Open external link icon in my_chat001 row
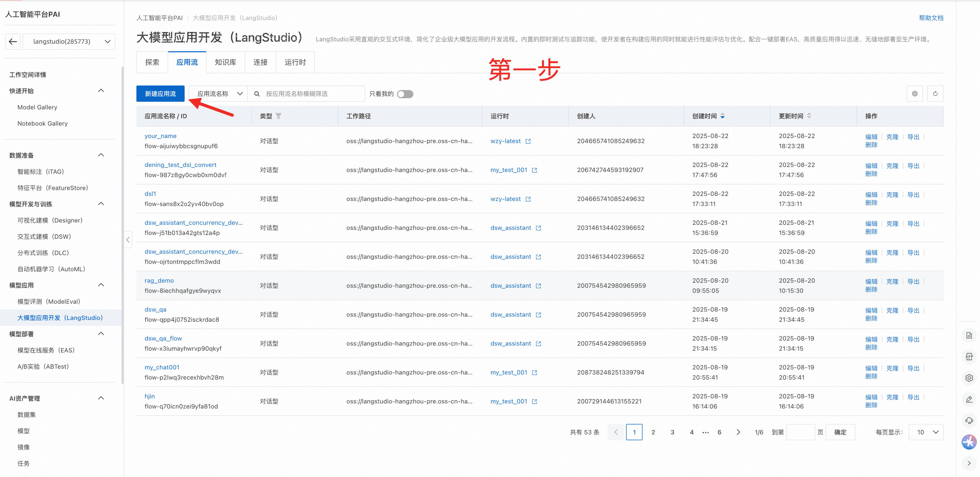 pyautogui.click(x=534, y=372)
